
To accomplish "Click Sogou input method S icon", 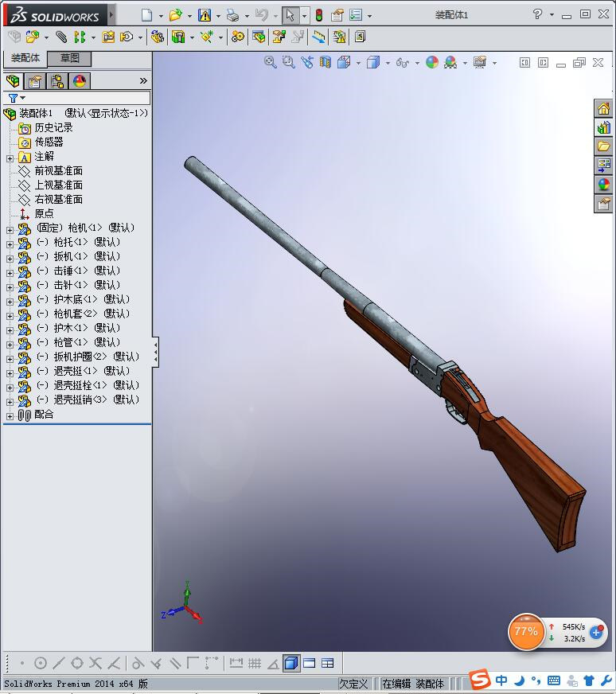I will click(480, 680).
